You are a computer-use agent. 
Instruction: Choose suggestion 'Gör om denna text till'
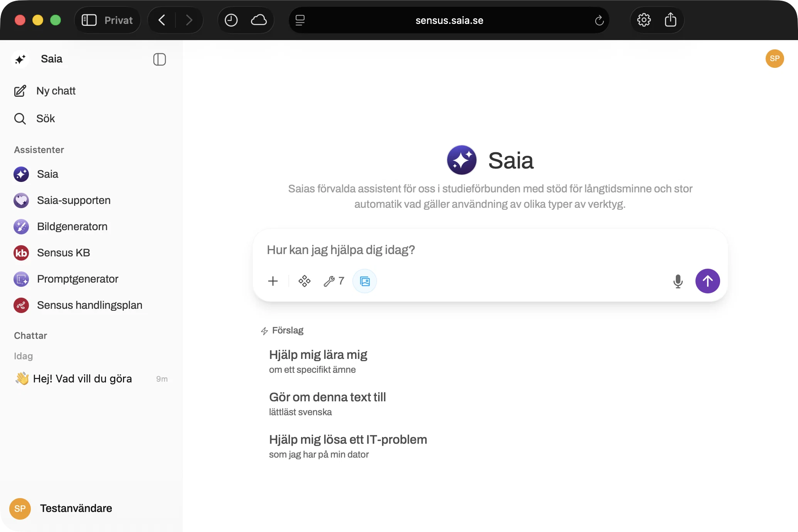327,404
